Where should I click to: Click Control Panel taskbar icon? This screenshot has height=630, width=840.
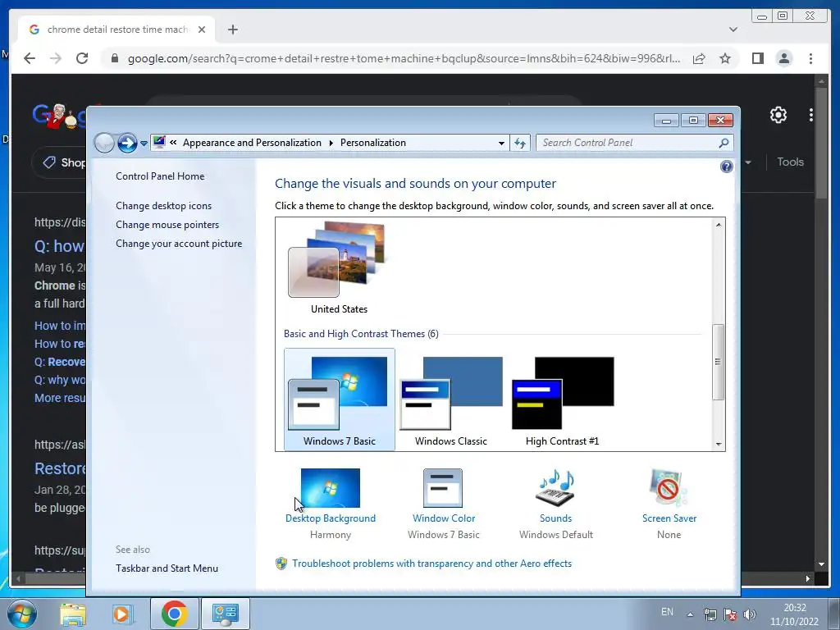225,614
